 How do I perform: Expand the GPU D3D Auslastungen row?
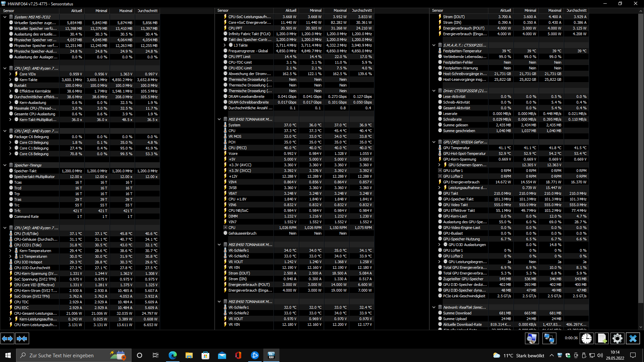[x=439, y=245]
